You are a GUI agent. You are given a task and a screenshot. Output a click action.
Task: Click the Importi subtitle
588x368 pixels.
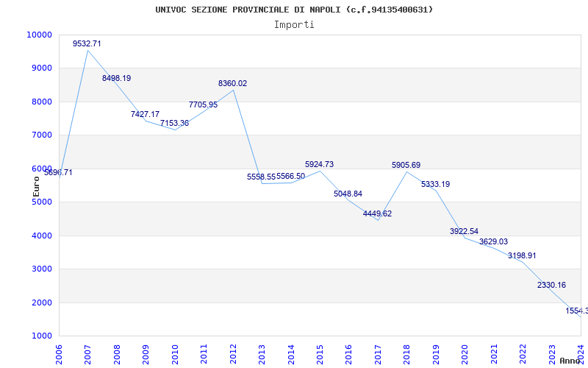pyautogui.click(x=294, y=25)
